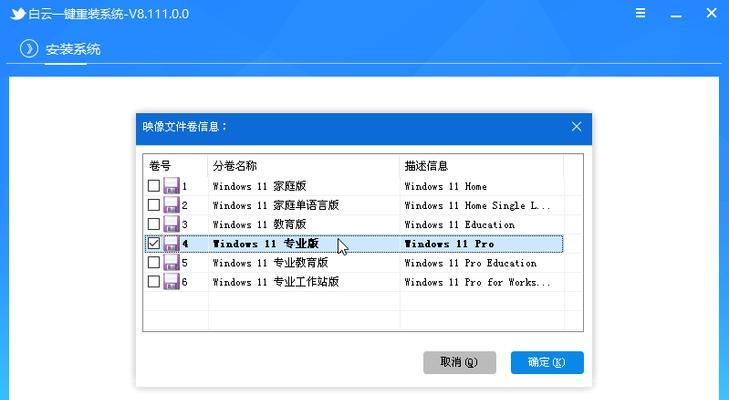Click the disk icon for volume 5
The width and height of the screenshot is (729, 400).
pyautogui.click(x=172, y=262)
